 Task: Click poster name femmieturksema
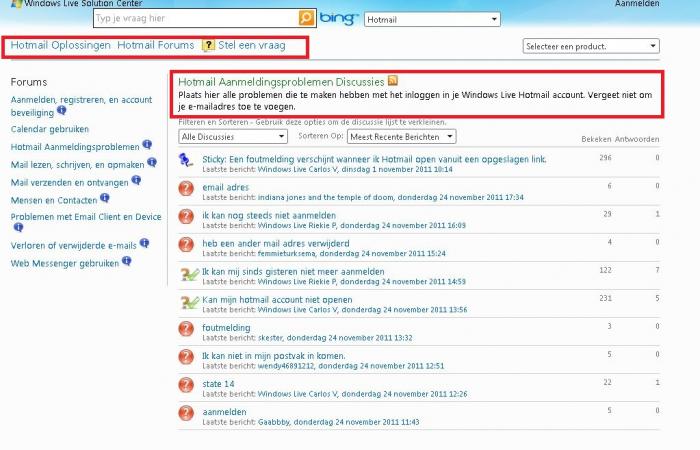287,254
